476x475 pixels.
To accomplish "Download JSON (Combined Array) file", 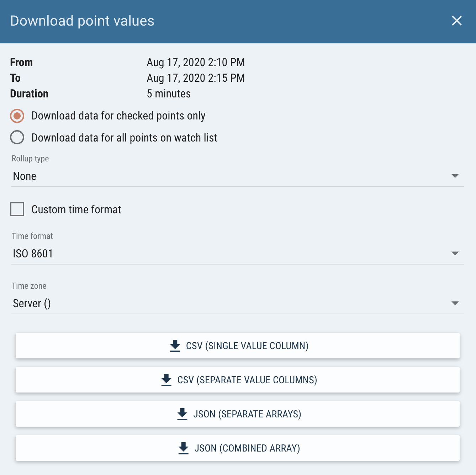I will 238,448.
